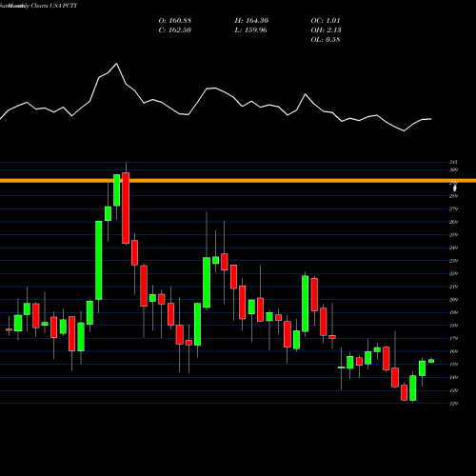Viewport: 476px width, 476px height.
Task: Click the 269 price axis label
Action: (x=453, y=222)
